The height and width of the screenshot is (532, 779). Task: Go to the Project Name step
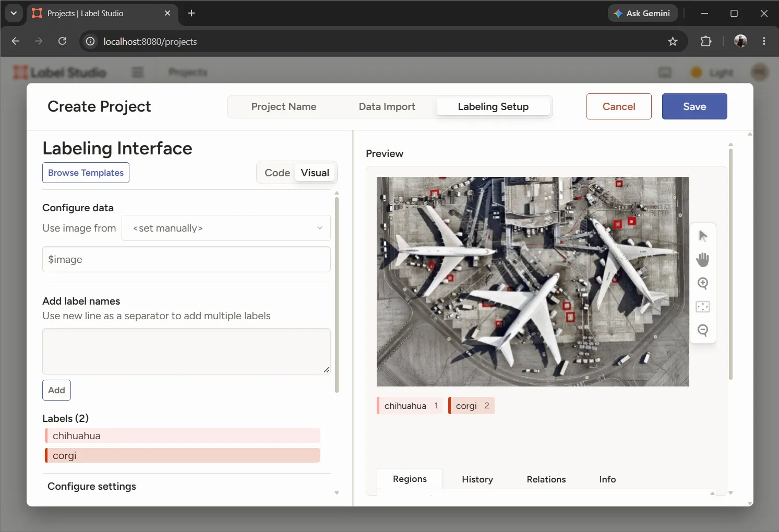coord(284,106)
